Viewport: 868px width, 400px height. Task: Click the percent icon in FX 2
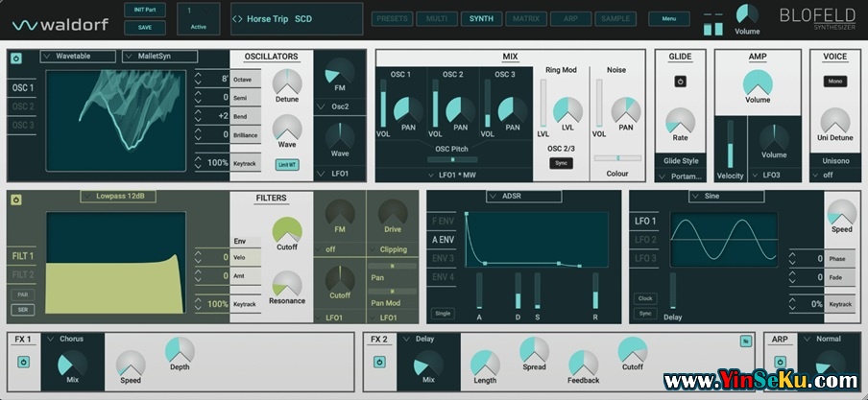pyautogui.click(x=745, y=341)
